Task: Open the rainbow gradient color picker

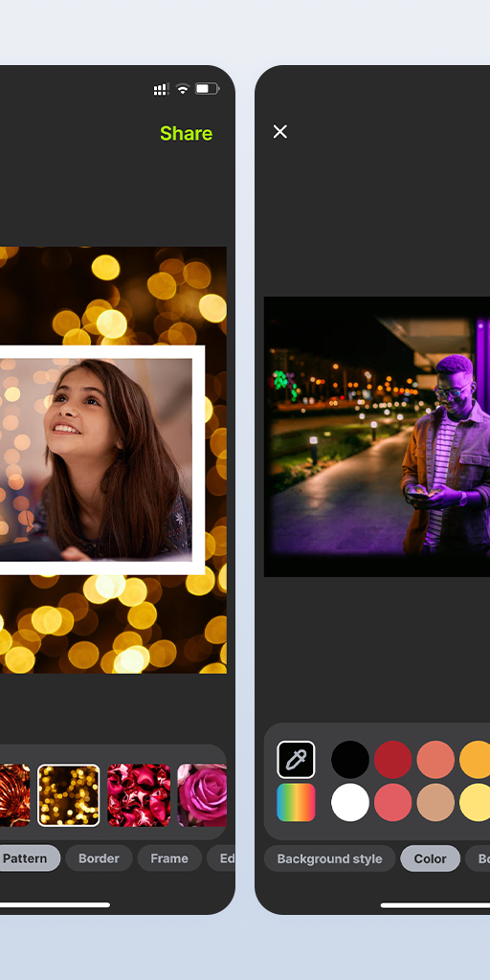Action: pyautogui.click(x=296, y=803)
